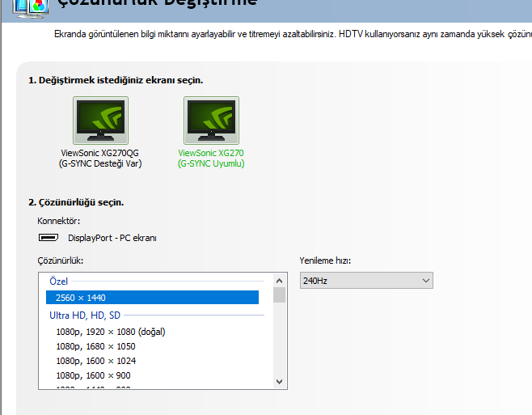Screen dimensions: 532x415
Task: Select the ViewSonic XG270QG monitor icon
Action: coord(100,121)
